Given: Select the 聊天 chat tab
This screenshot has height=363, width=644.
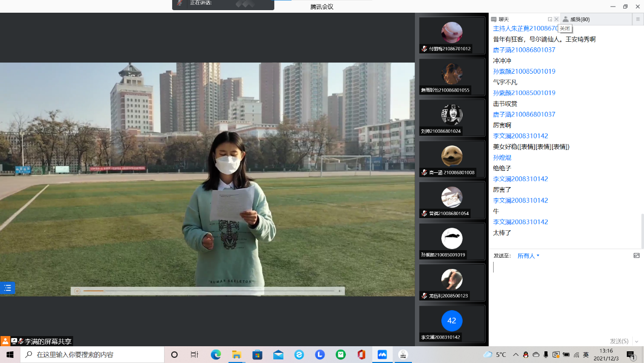Looking at the screenshot, I should pyautogui.click(x=503, y=19).
